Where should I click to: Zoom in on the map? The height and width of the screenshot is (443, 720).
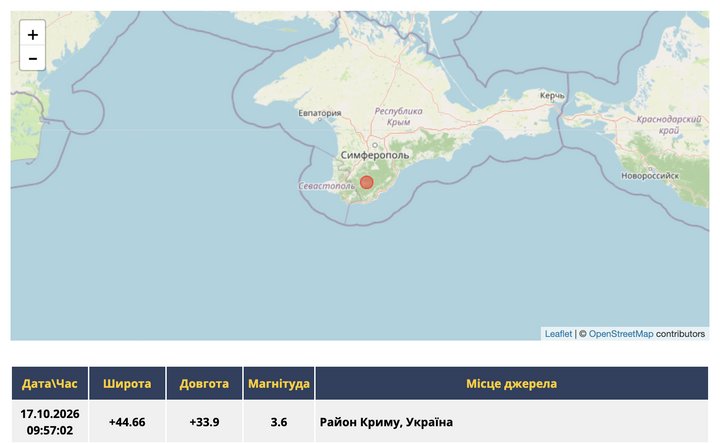32,34
